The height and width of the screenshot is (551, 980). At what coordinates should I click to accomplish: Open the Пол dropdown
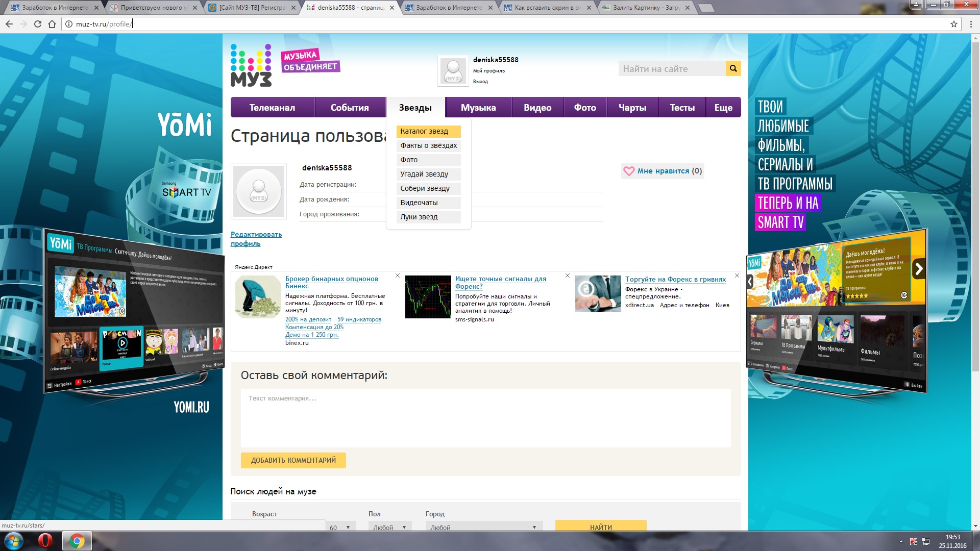click(390, 527)
